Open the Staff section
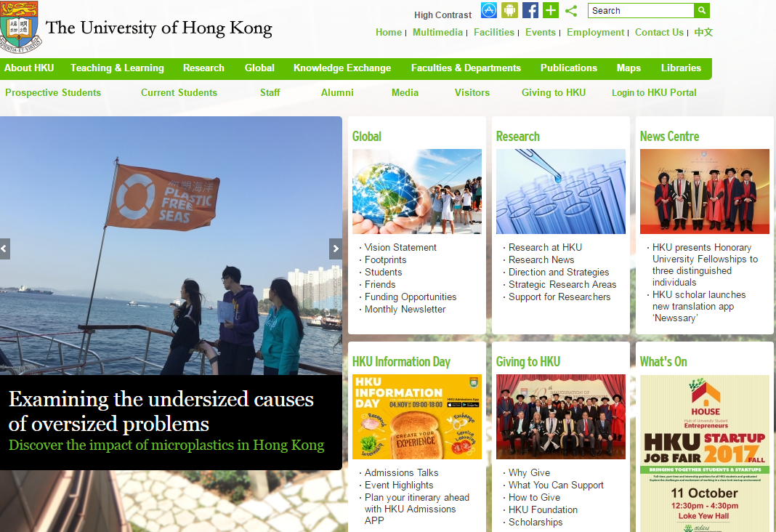776x532 pixels. pyautogui.click(x=270, y=92)
